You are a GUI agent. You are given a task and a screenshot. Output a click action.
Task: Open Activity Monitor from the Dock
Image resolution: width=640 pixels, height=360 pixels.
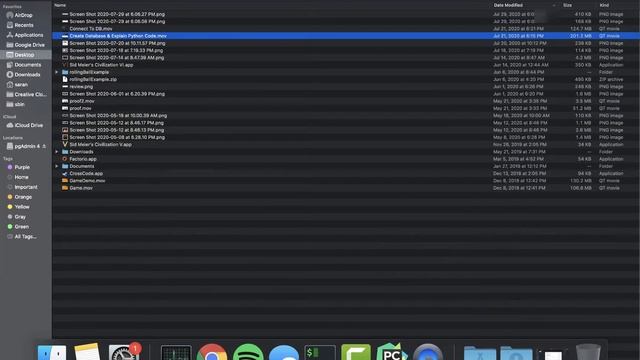(176, 353)
